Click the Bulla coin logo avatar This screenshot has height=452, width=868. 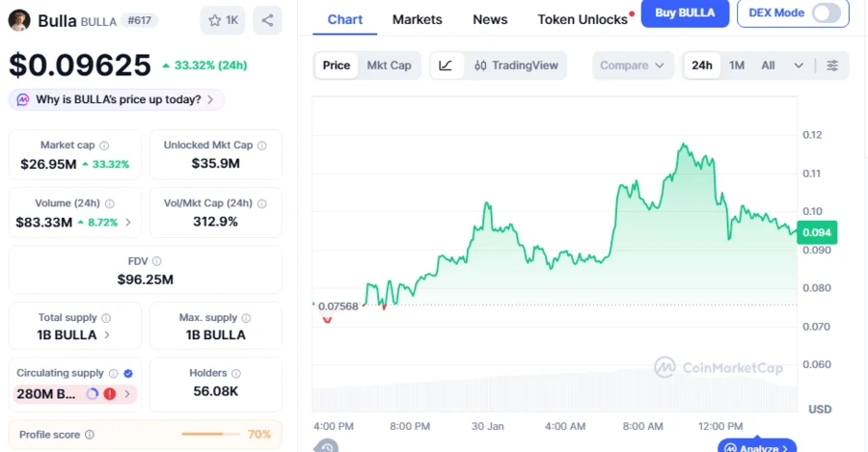coord(19,20)
